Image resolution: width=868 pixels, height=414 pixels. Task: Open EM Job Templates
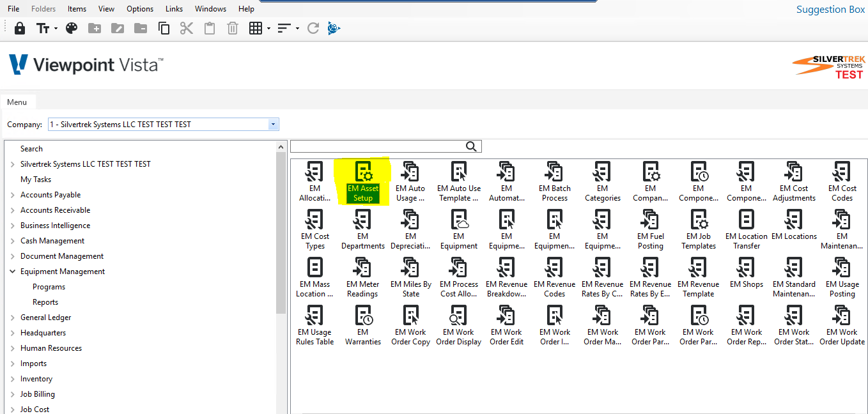[x=699, y=230]
